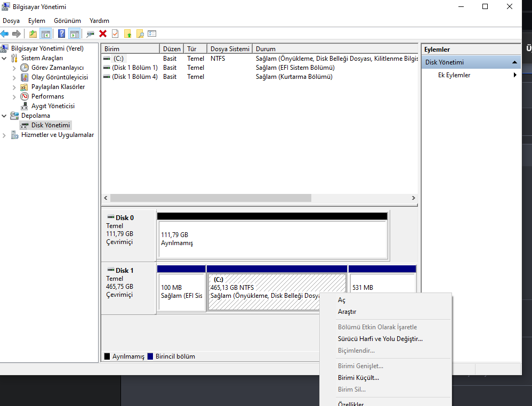This screenshot has height=406, width=532.
Task: Select the 100 MB EFI partition block
Action: [182, 291]
